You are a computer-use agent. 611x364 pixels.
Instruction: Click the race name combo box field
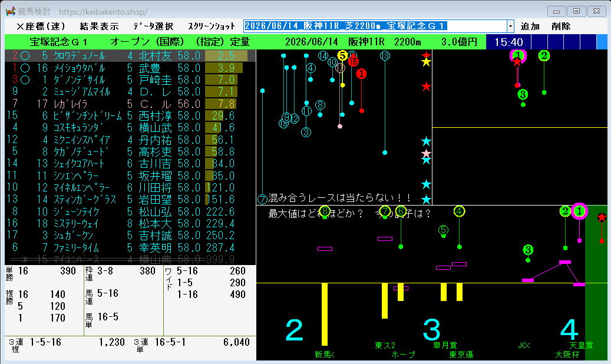coord(375,27)
